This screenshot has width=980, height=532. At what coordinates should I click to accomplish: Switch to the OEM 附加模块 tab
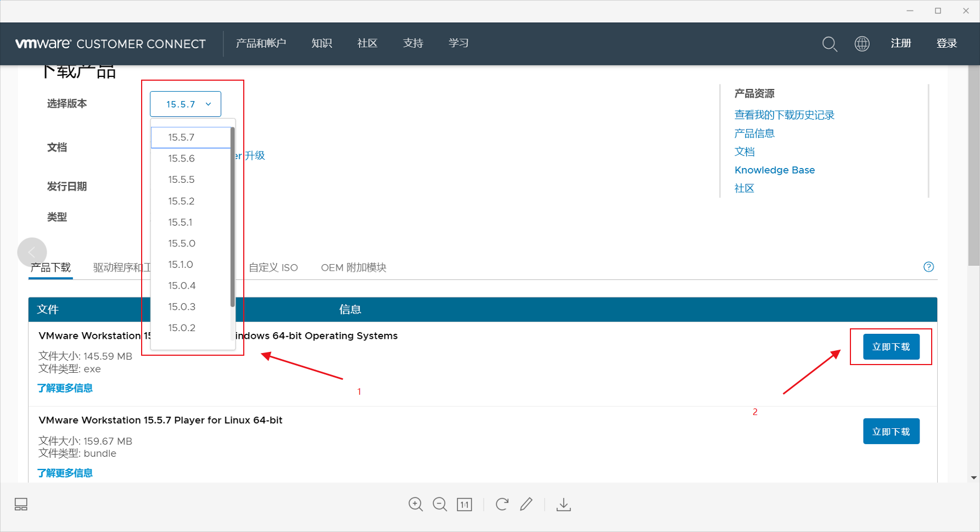pos(354,267)
